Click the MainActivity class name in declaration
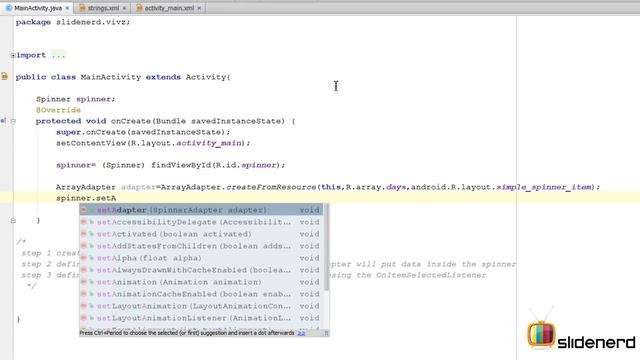Screen dimensions: 640x360 (x=111, y=77)
